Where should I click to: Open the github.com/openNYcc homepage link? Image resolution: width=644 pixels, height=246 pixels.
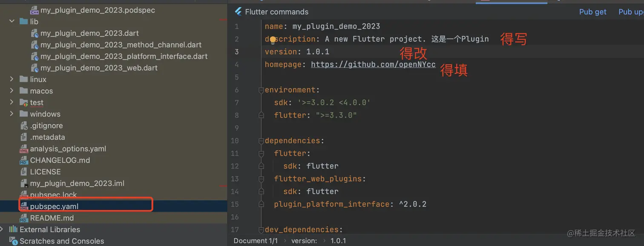pyautogui.click(x=373, y=64)
